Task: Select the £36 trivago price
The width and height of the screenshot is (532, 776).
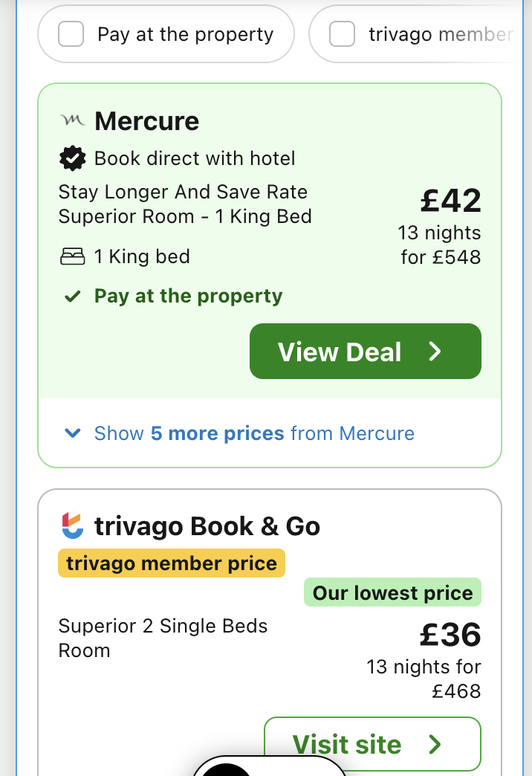Action: tap(450, 635)
